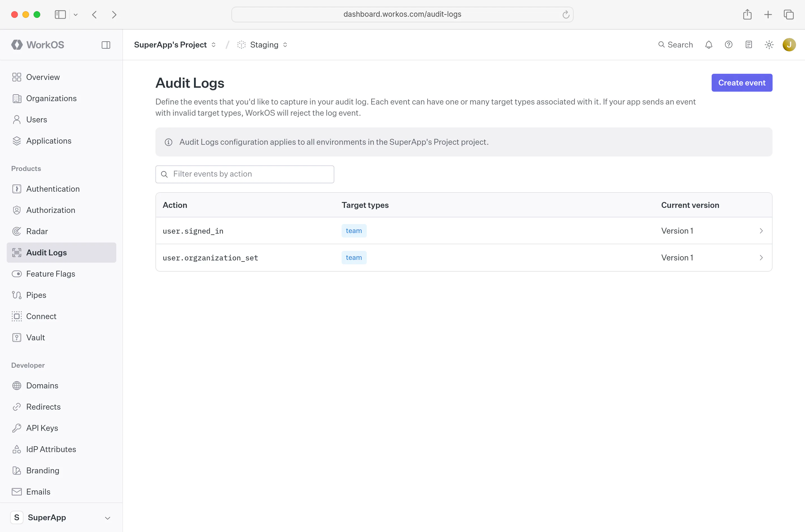The height and width of the screenshot is (532, 805).
Task: Open Users in sidebar
Action: click(61, 120)
